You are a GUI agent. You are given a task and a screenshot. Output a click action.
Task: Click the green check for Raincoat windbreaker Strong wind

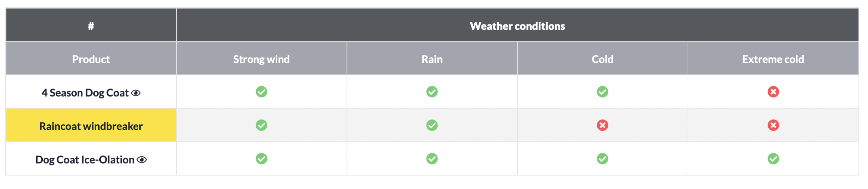point(261,125)
